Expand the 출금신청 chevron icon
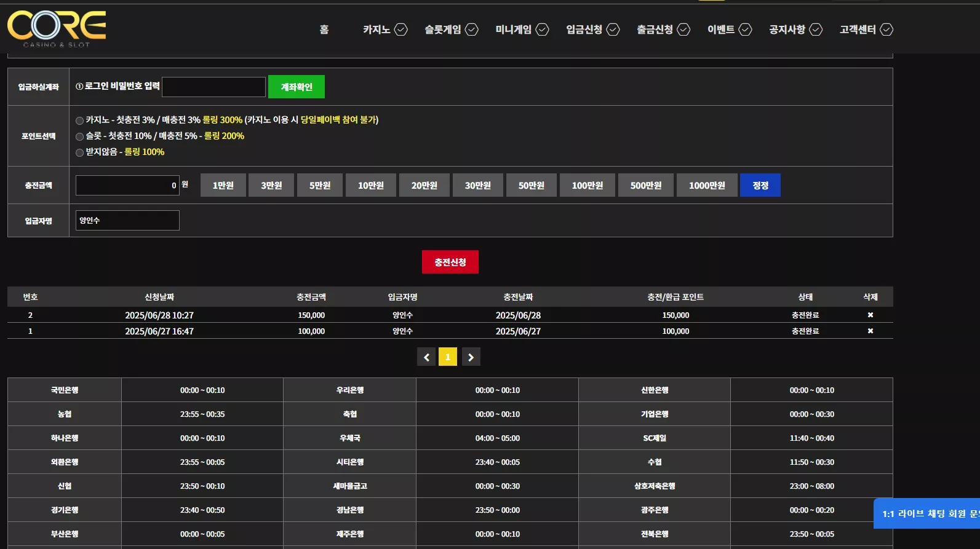The height and width of the screenshot is (549, 980). tap(684, 30)
